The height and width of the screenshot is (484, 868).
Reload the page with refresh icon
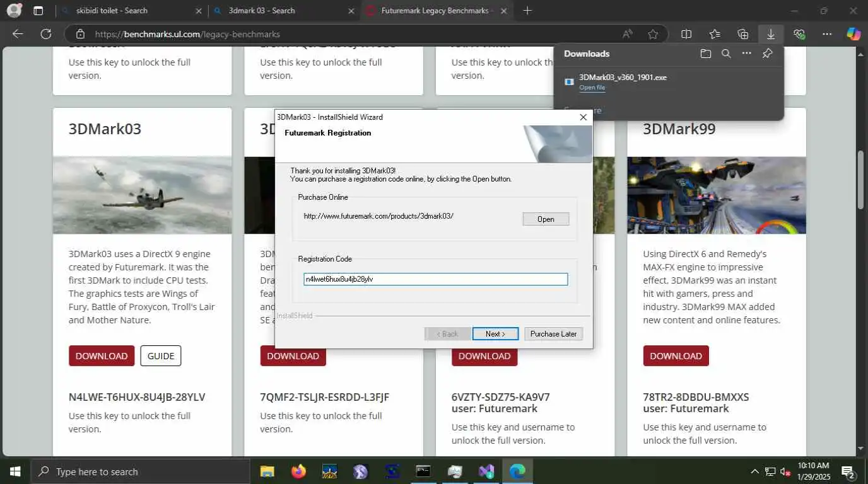[45, 34]
